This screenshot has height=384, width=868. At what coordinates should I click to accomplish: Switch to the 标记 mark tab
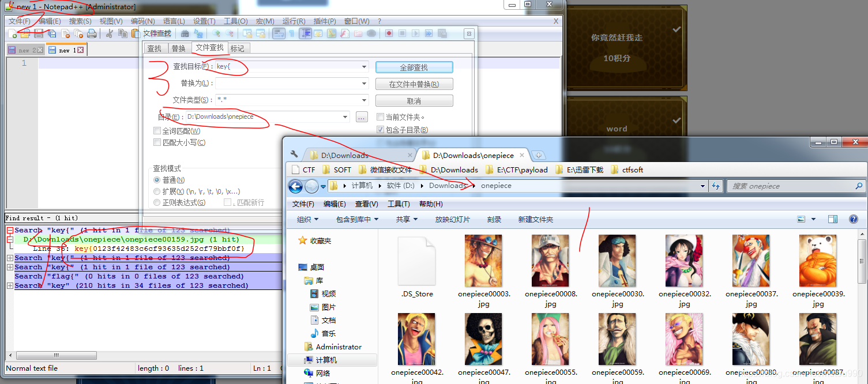238,48
